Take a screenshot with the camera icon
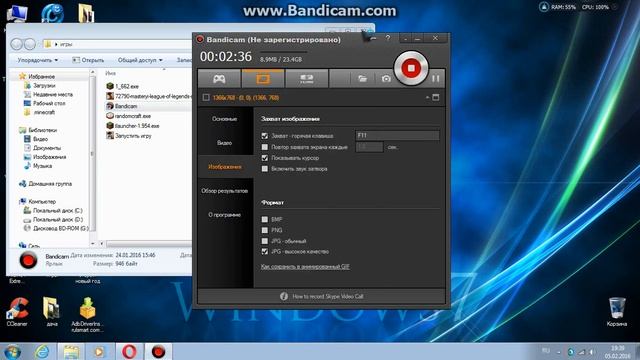Viewport: 640px width, 360px height. 386,79
